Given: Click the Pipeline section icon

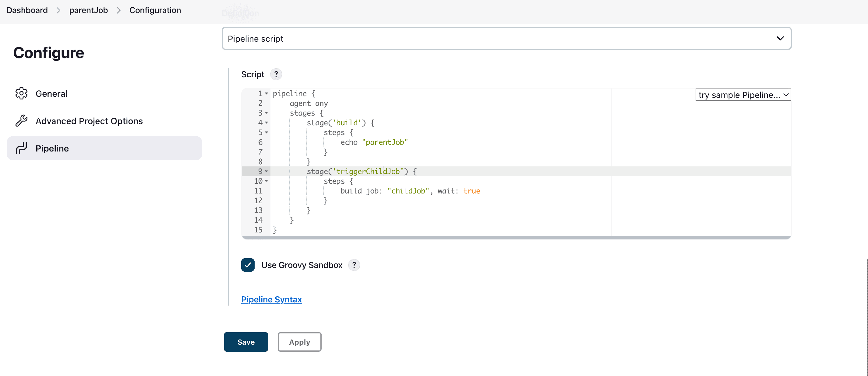Looking at the screenshot, I should [x=22, y=148].
